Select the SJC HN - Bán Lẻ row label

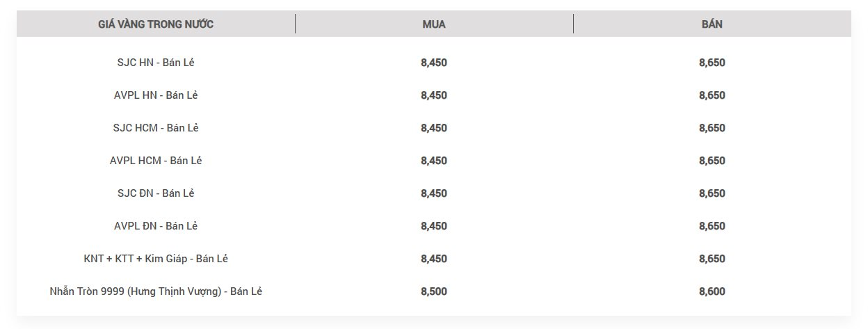[156, 63]
